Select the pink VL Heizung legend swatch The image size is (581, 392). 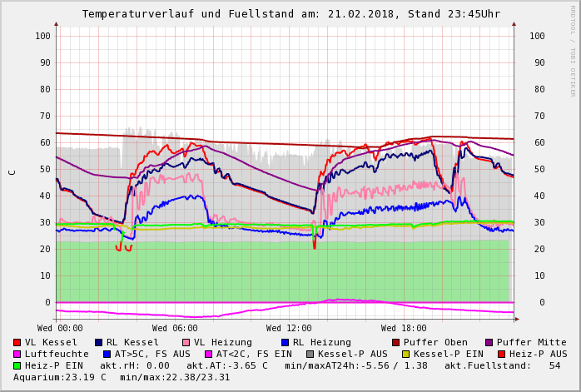186,342
